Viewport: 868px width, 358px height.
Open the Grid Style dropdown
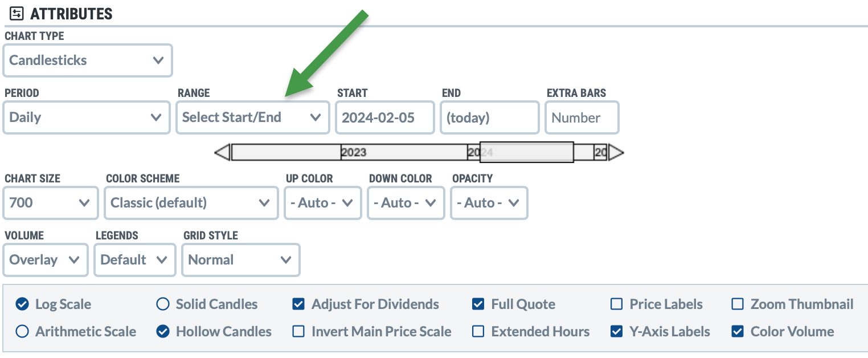240,260
